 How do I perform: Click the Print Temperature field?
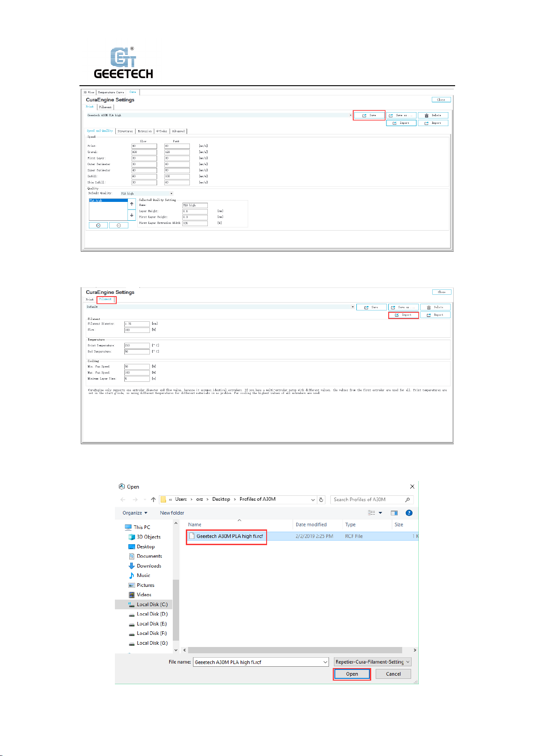click(x=137, y=345)
